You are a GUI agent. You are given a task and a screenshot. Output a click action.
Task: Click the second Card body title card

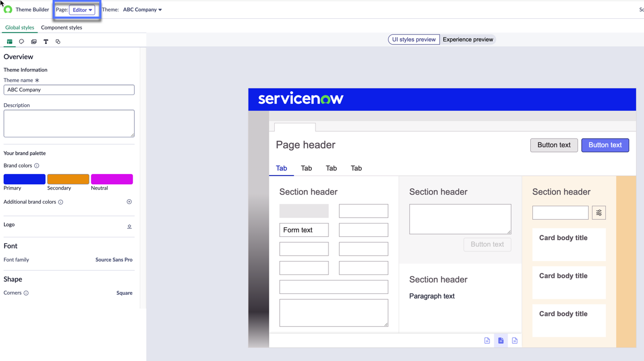[x=569, y=283]
